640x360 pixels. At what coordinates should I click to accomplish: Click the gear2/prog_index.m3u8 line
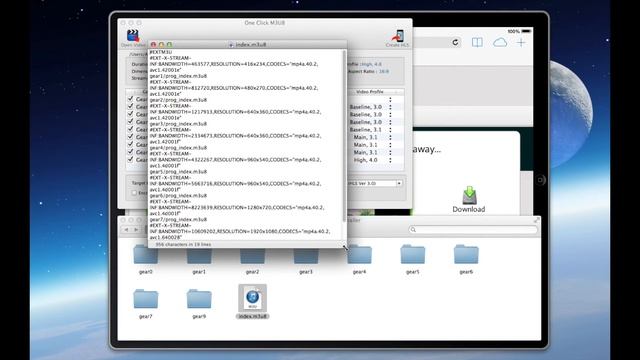[178, 100]
